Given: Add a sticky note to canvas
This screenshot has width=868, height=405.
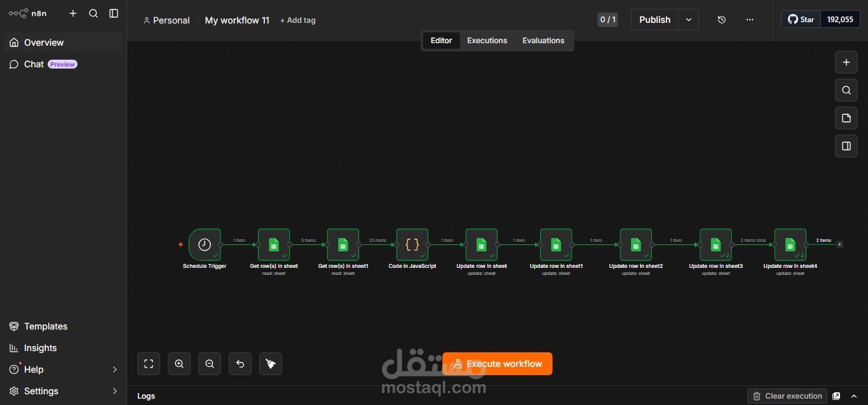Looking at the screenshot, I should tap(846, 118).
